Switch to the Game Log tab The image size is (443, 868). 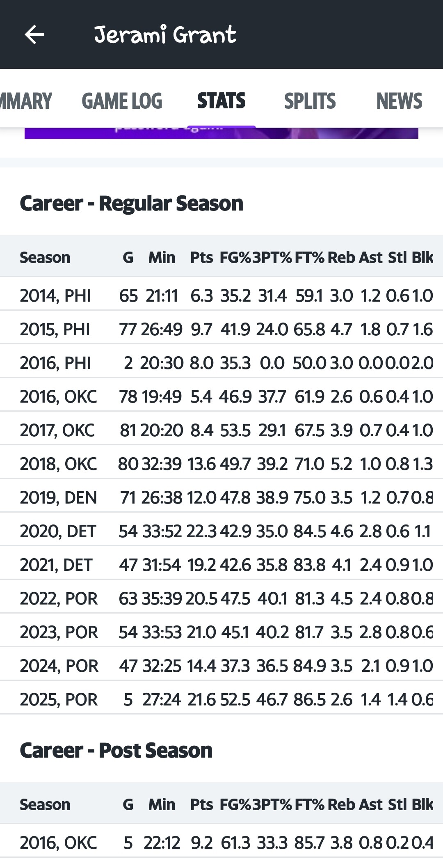click(x=122, y=101)
